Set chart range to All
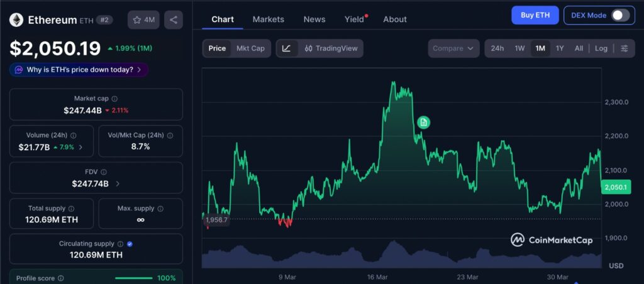 (x=579, y=48)
